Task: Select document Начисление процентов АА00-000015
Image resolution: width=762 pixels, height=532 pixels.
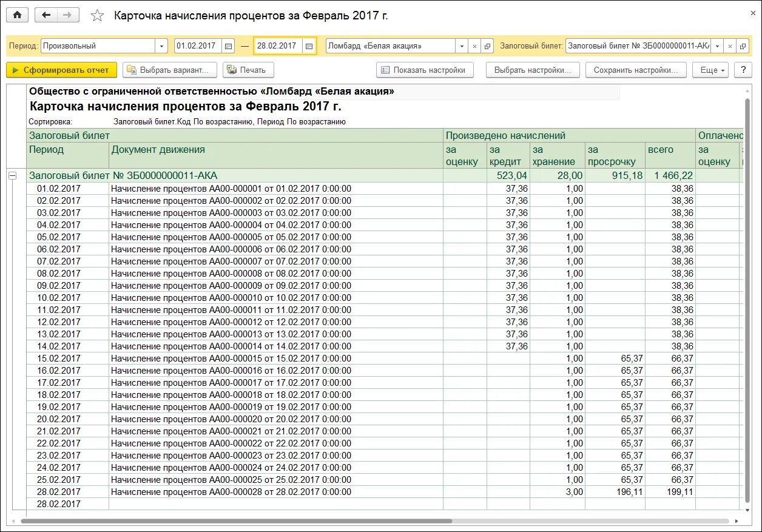Action: [276, 359]
